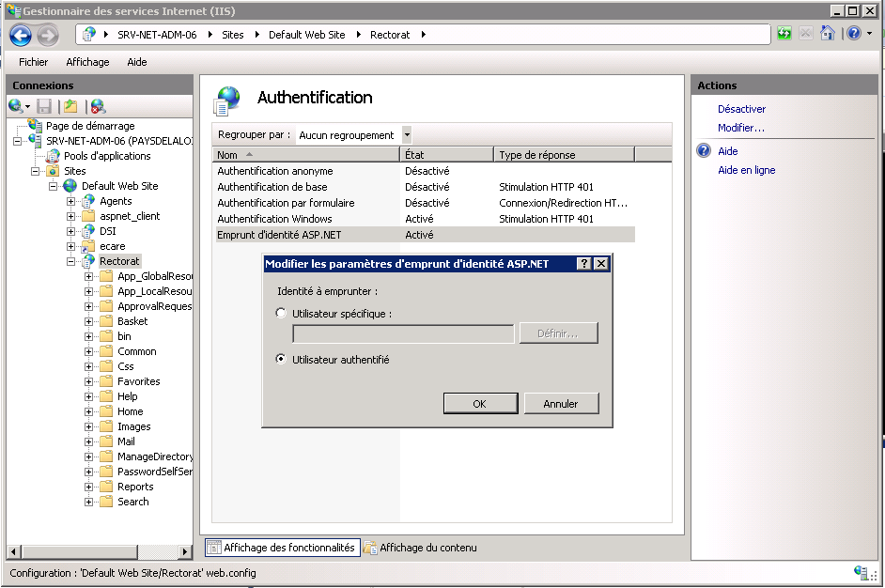Click OK in the impersonation dialog
The height and width of the screenshot is (588, 885).
pyautogui.click(x=479, y=404)
